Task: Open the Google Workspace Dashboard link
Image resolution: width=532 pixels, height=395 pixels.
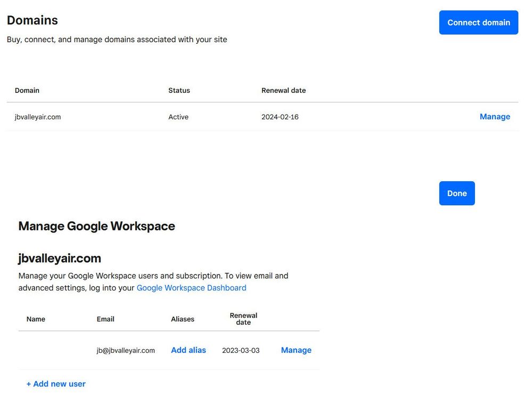Action: [x=191, y=288]
